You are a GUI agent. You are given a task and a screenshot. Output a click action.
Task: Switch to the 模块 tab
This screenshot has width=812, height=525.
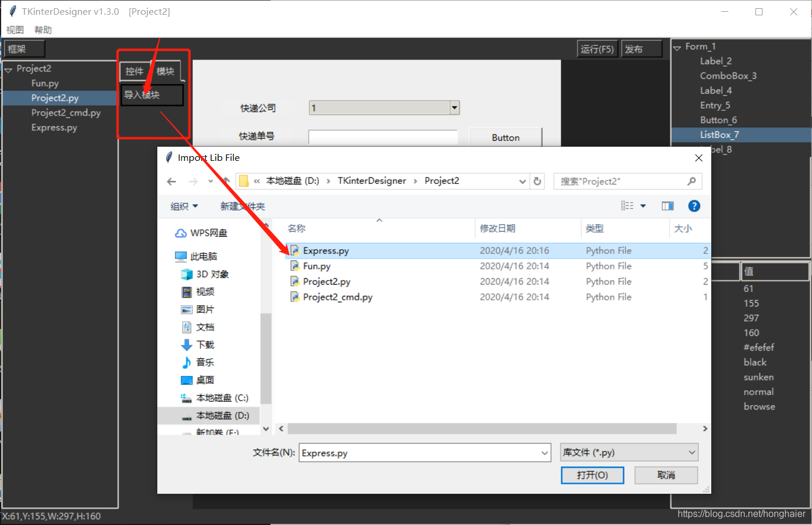coord(166,71)
